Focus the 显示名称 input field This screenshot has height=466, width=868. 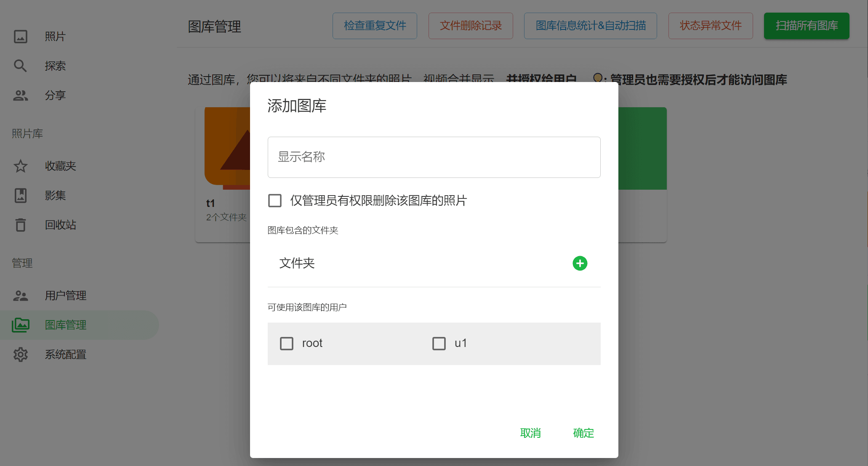coord(434,157)
